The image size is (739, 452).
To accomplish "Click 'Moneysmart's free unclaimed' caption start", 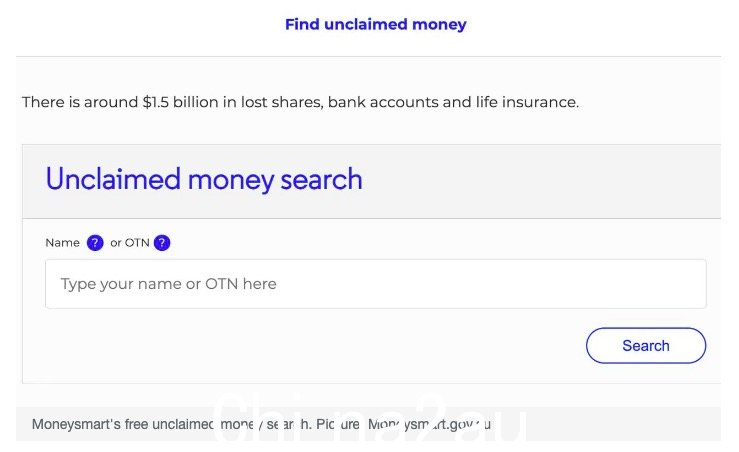I will coord(123,424).
